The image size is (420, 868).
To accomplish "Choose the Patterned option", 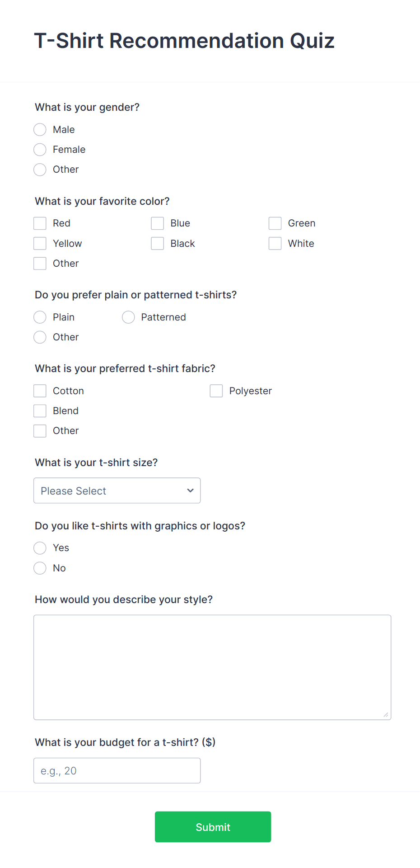I will [x=128, y=317].
